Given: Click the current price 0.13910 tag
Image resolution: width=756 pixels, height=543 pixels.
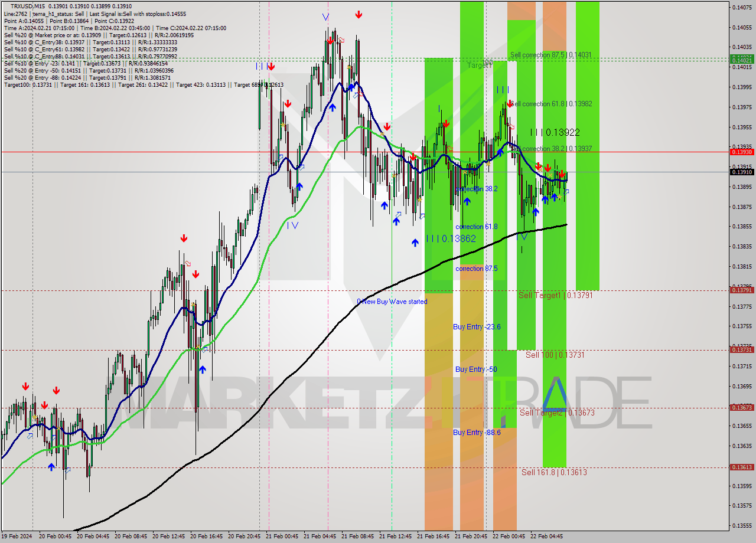Looking at the screenshot, I should [x=742, y=172].
